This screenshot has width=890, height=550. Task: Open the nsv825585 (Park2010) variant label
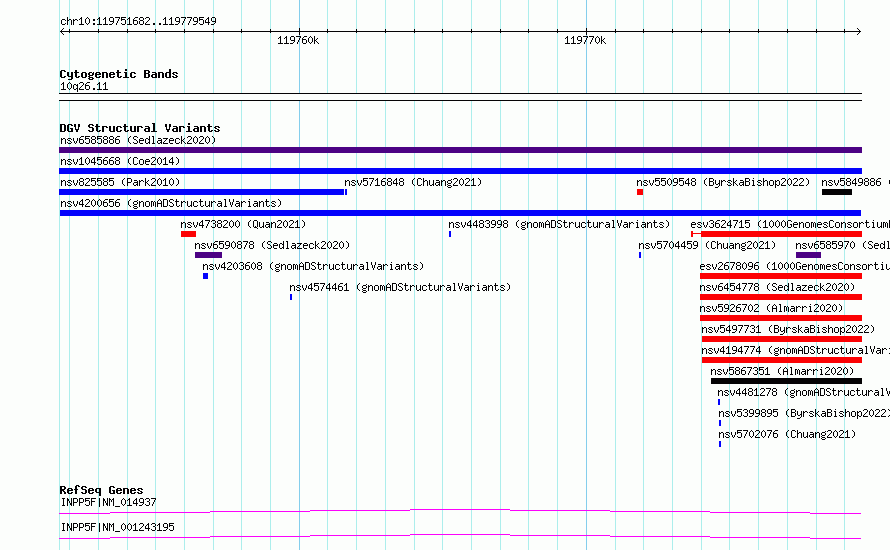[120, 182]
